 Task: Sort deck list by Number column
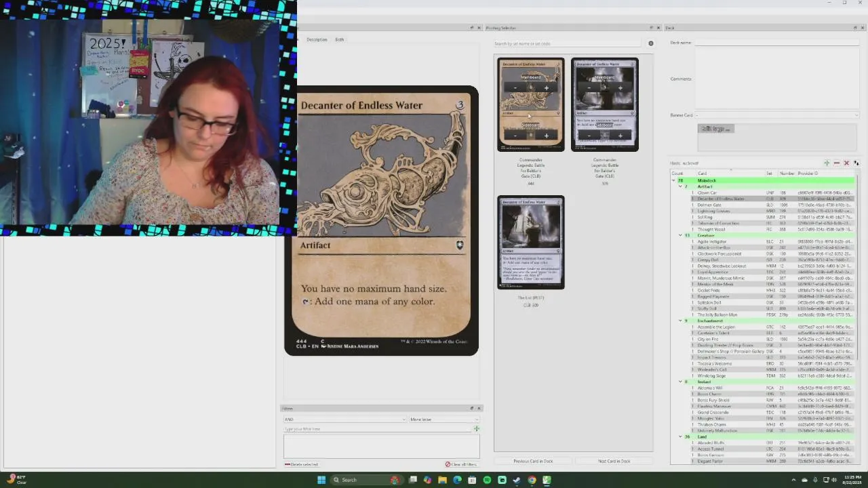(x=787, y=174)
